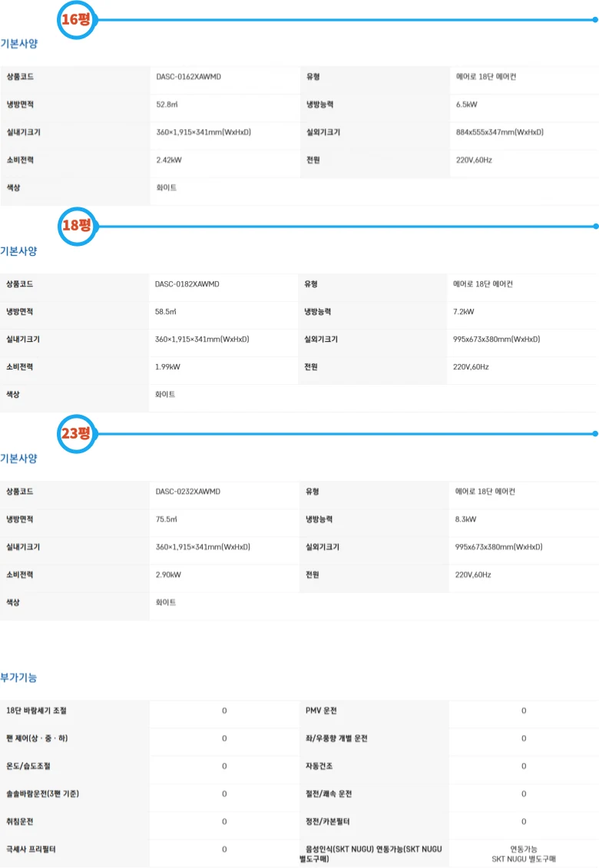Click the 18평 circular badge
599x868 pixels.
(x=77, y=226)
